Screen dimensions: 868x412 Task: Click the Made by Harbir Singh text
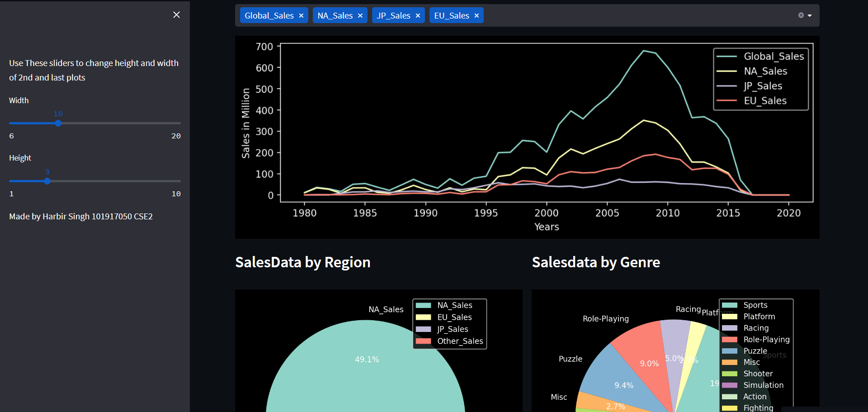click(81, 217)
